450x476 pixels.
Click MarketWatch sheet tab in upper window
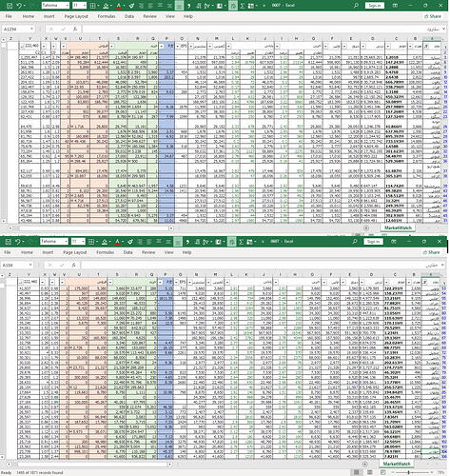coord(398,228)
